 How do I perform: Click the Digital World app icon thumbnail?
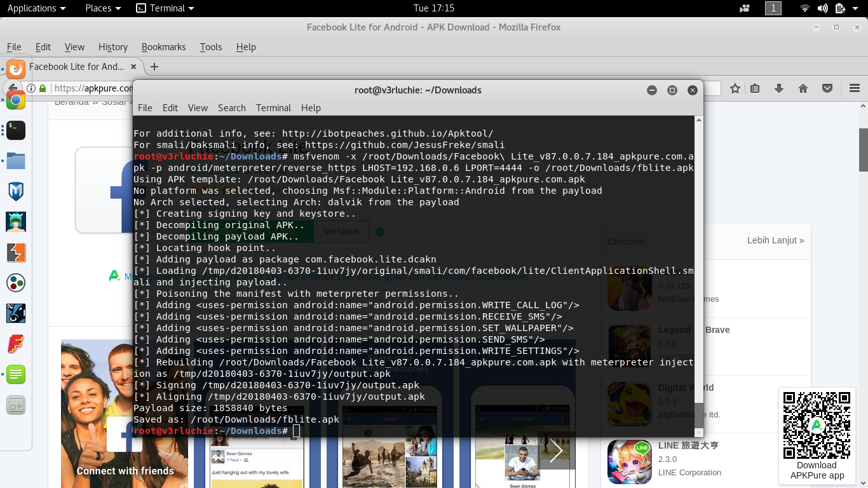(629, 404)
